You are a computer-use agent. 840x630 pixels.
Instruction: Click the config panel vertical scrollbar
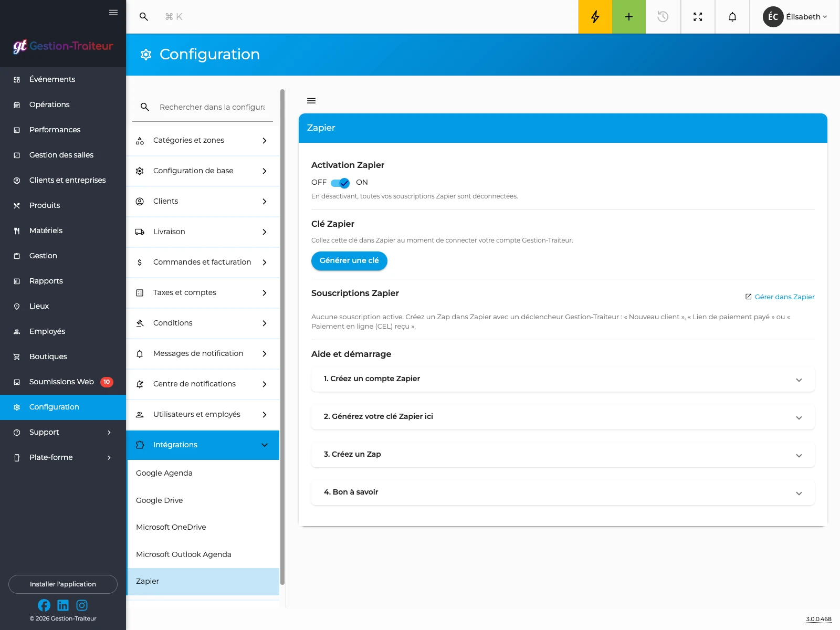pyautogui.click(x=282, y=336)
